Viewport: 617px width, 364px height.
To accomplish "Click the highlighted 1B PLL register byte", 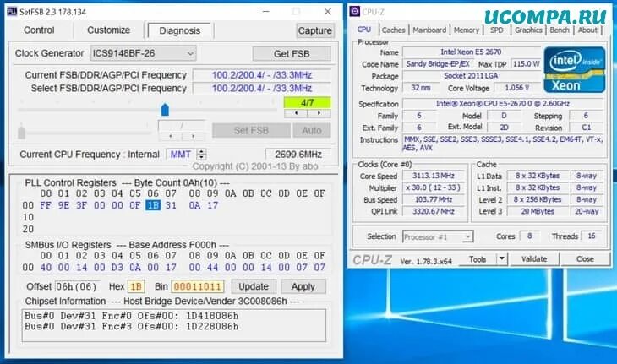I will click(x=153, y=205).
